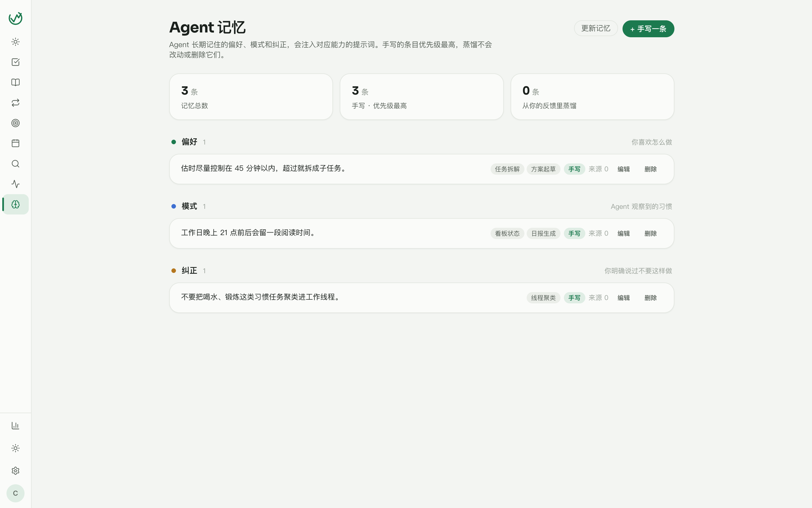Open the open-book icon in sidebar
The height and width of the screenshot is (508, 812).
click(x=16, y=82)
